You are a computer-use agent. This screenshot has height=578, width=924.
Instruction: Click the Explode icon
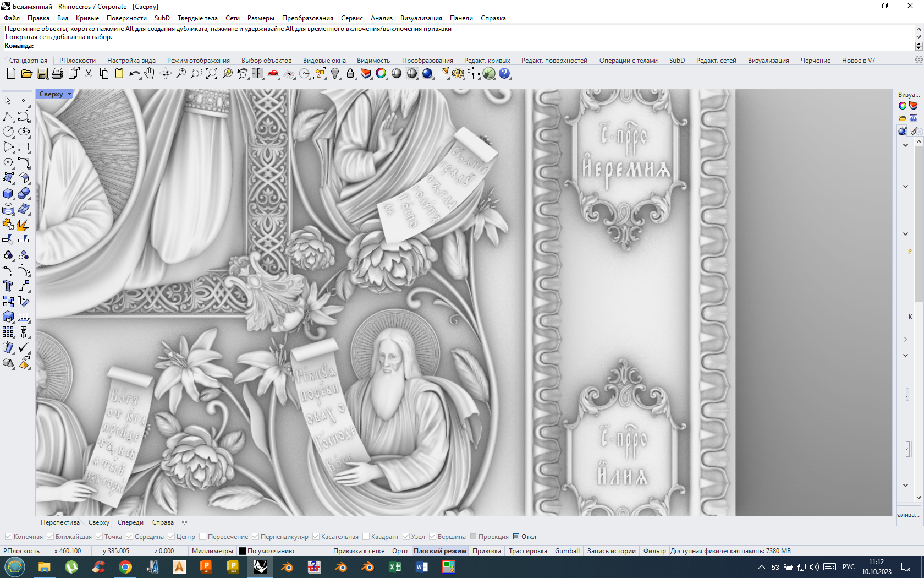[x=24, y=224]
